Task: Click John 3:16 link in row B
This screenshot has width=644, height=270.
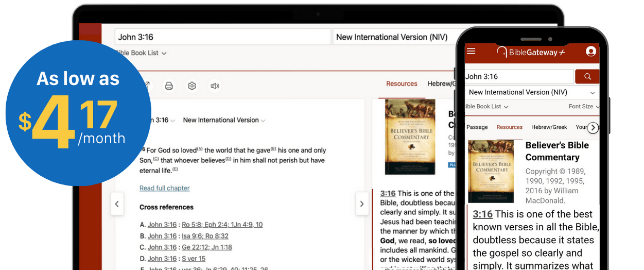Action: 162,236
